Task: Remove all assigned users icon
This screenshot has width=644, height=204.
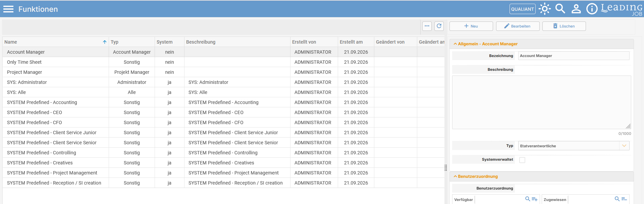Action: pyautogui.click(x=624, y=199)
